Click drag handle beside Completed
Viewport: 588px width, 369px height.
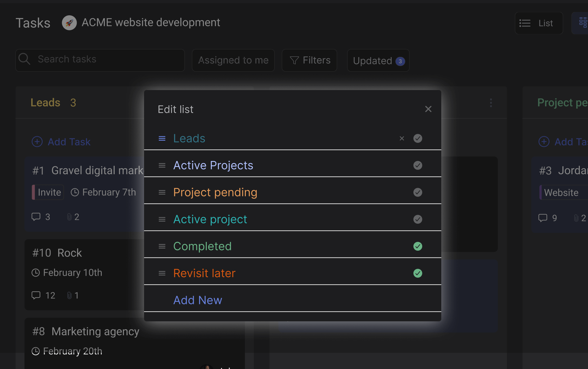click(162, 246)
